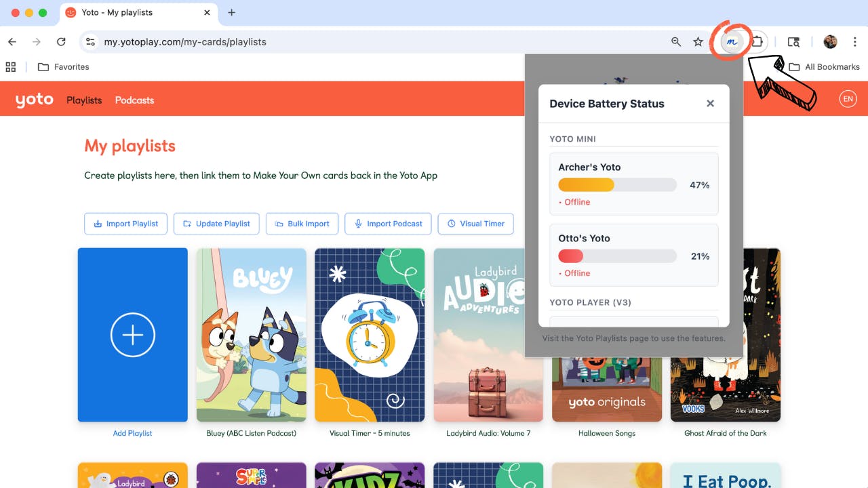Open the Favorites bookmarks folder

click(x=63, y=67)
